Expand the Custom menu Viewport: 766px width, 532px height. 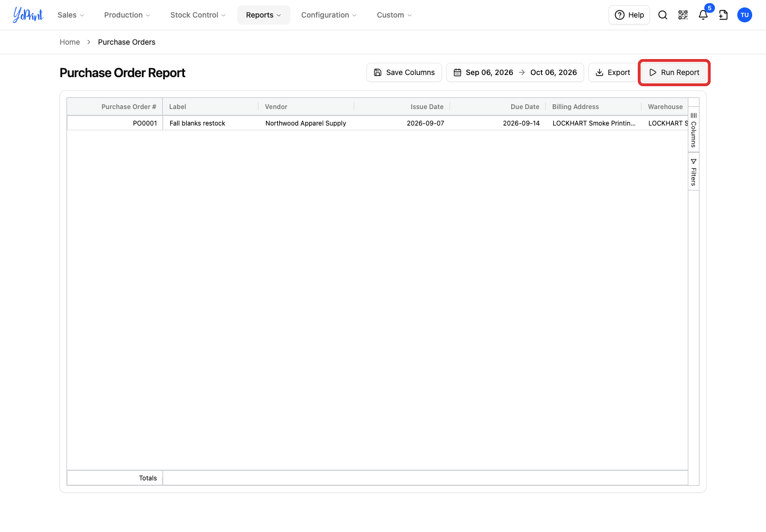(394, 15)
